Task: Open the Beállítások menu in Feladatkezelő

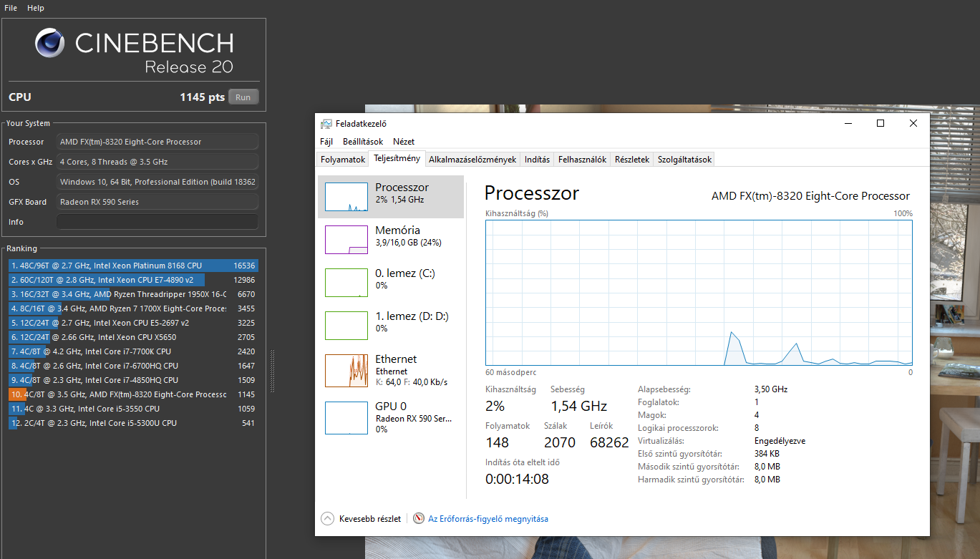Action: [363, 142]
